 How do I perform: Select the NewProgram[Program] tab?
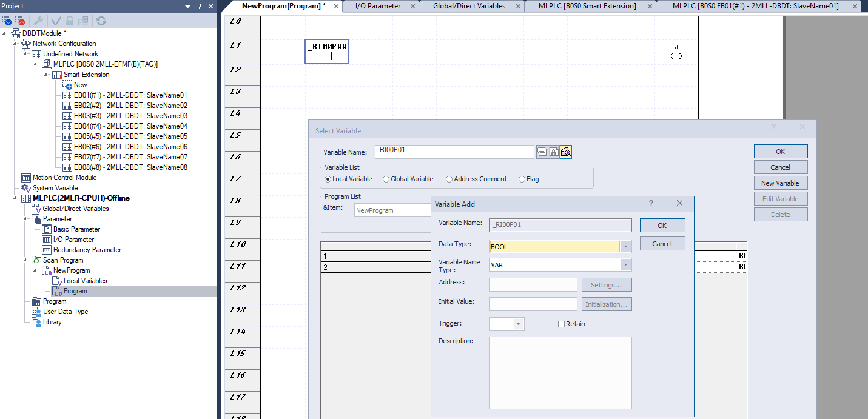click(x=283, y=6)
